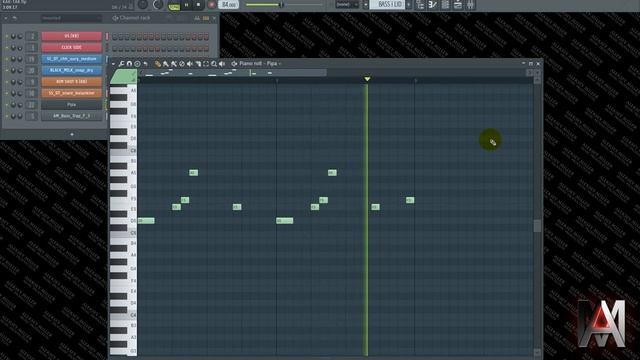Image resolution: width=640 pixels, height=360 pixels.
Task: Add a channel with the plus button
Action: click(72, 134)
